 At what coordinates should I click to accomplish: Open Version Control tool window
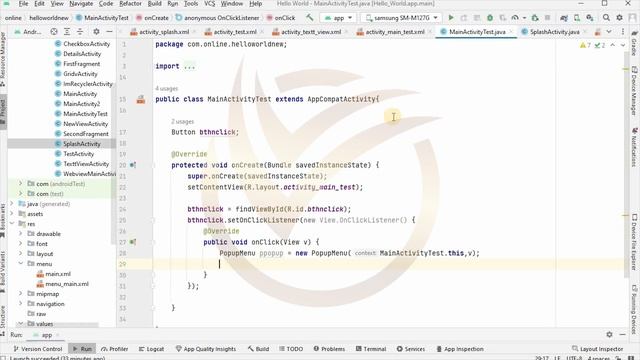tap(38, 349)
